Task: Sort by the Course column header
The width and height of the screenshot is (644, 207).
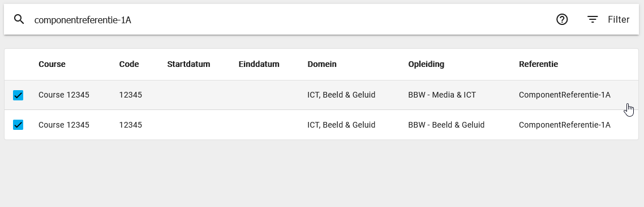Action: [51, 64]
